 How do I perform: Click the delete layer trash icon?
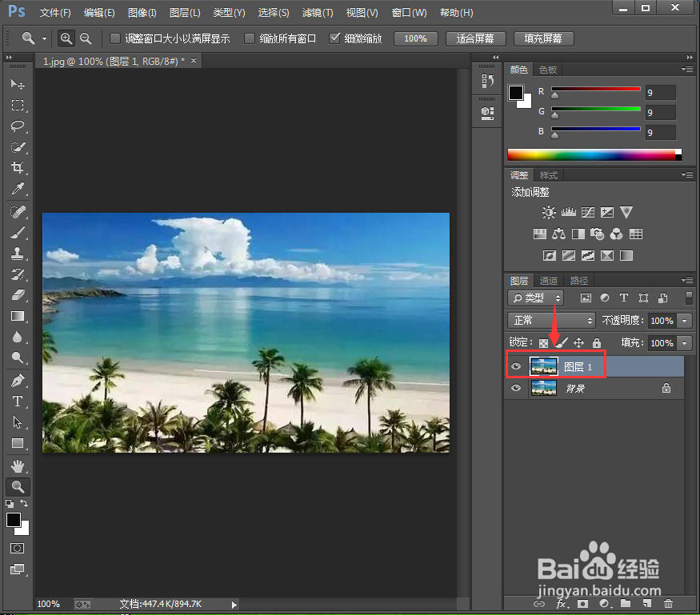click(668, 603)
